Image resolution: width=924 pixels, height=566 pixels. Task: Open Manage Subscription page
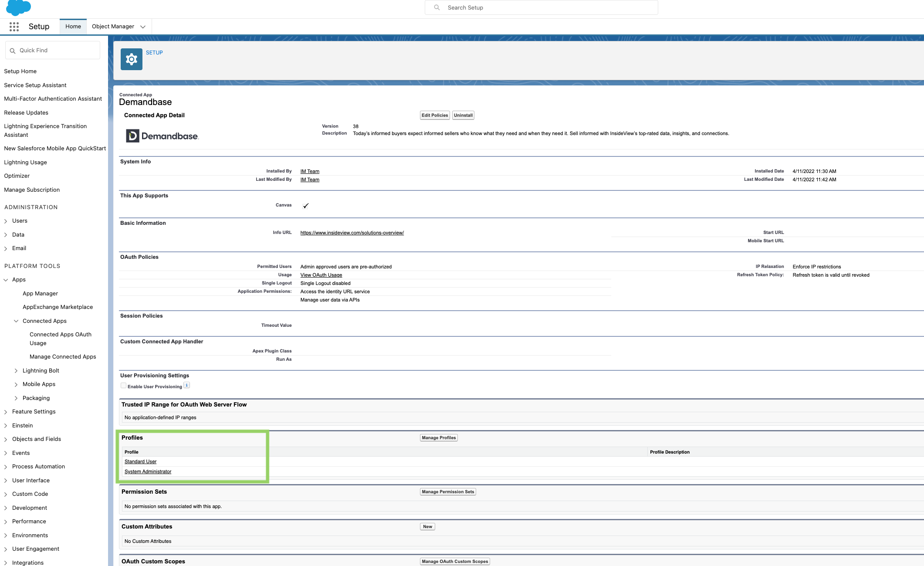pyautogui.click(x=32, y=190)
